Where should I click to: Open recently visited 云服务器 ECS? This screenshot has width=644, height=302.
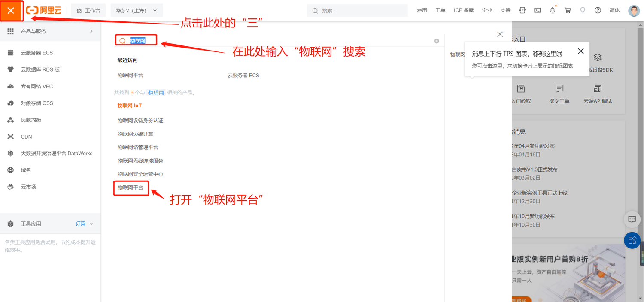243,75
